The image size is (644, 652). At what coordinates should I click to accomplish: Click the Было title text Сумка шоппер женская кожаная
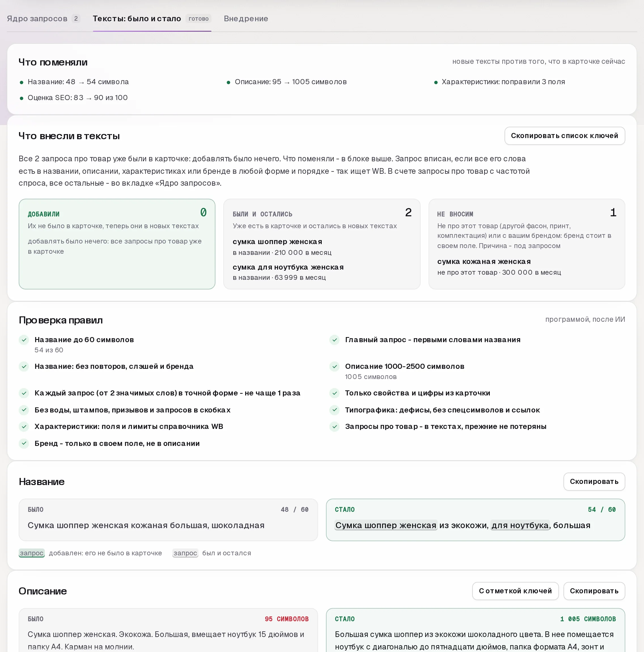click(146, 525)
